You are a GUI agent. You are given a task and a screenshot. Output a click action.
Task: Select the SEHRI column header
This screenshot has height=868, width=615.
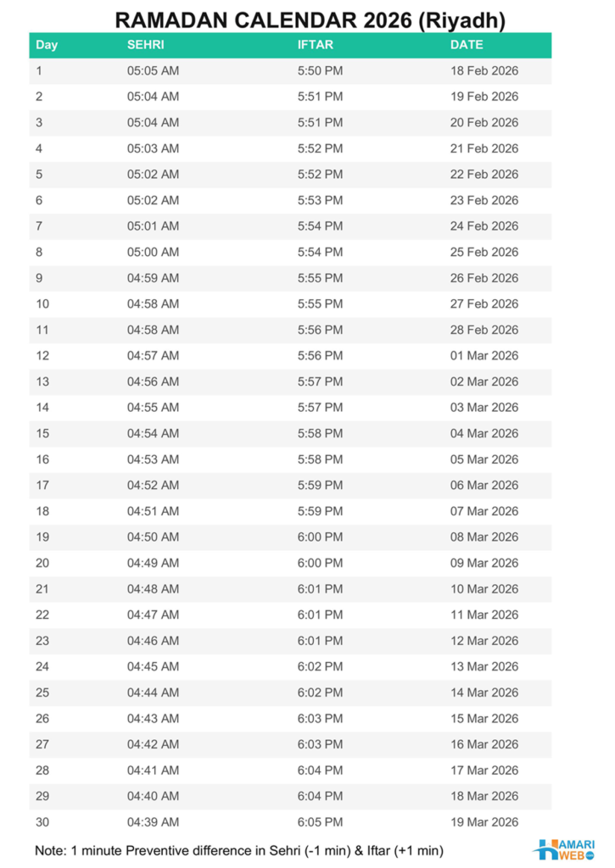pyautogui.click(x=146, y=45)
